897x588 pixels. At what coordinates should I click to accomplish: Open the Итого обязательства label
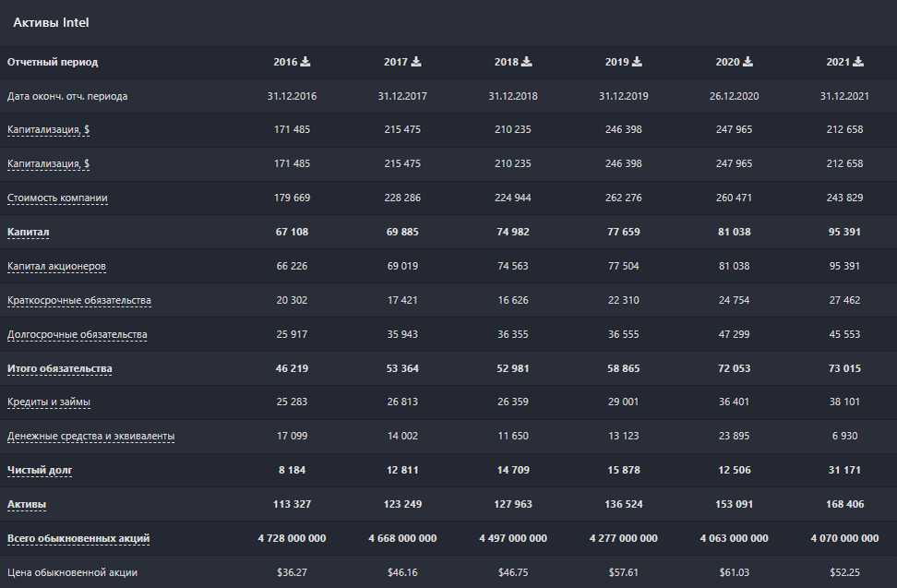point(59,369)
